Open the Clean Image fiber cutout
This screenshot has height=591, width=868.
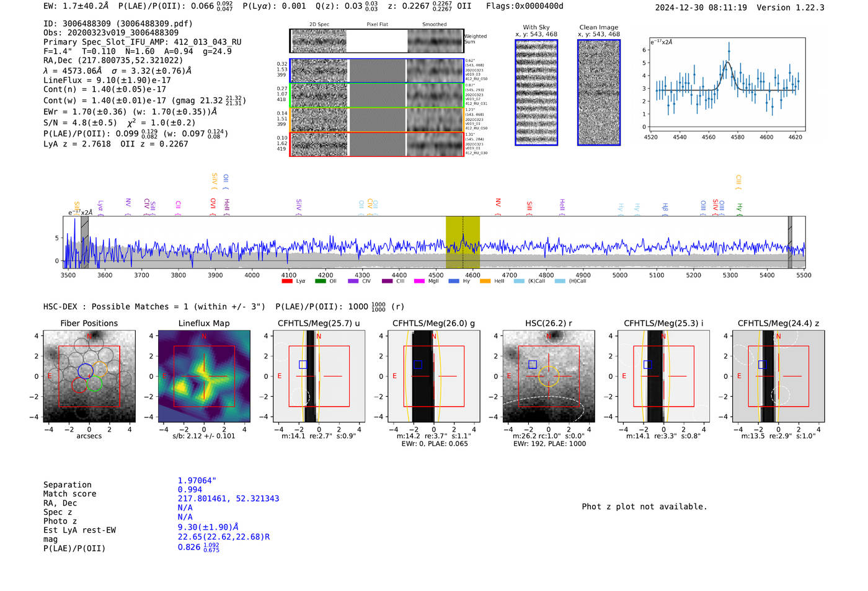click(x=599, y=92)
